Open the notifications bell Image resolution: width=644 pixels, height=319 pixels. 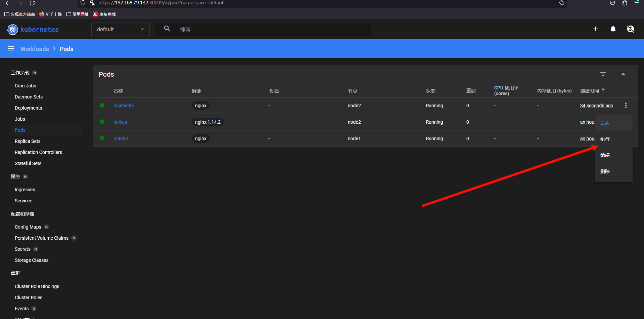(x=613, y=29)
